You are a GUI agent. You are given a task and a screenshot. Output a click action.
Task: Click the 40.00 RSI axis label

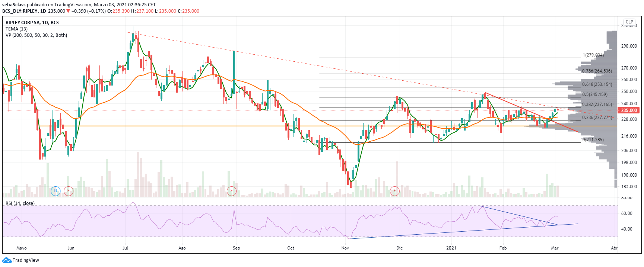[627, 229]
